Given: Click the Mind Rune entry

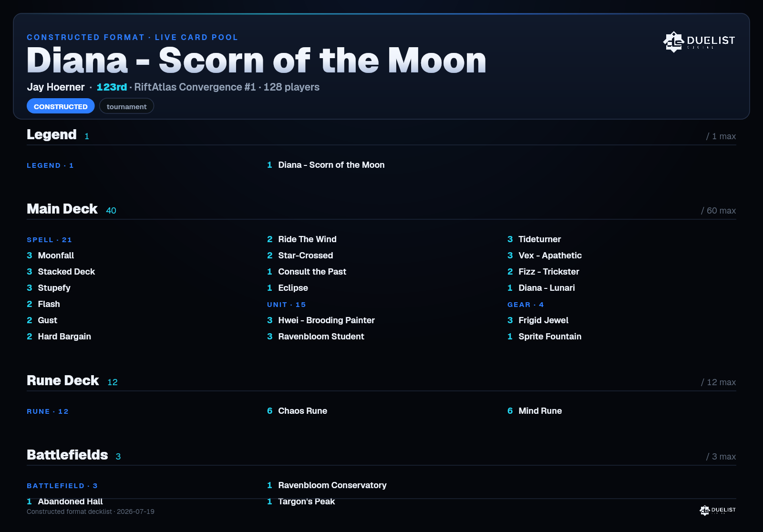Looking at the screenshot, I should 535,411.
